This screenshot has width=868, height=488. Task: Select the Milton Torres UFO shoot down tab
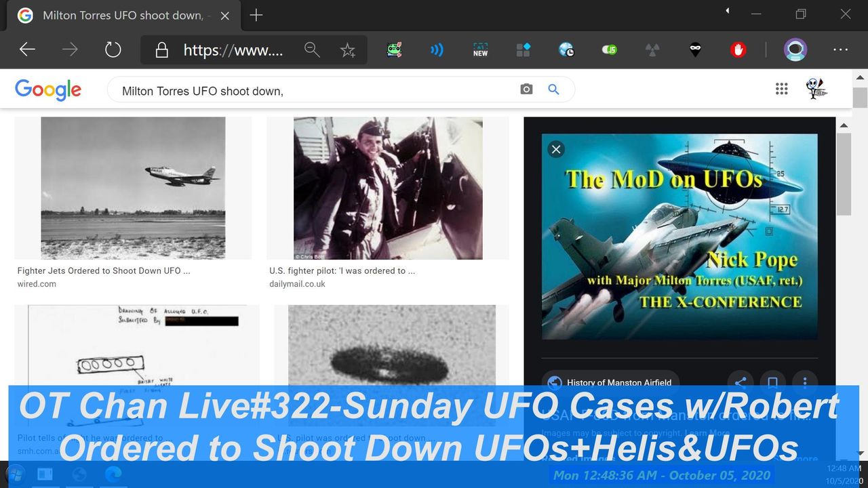(122, 15)
